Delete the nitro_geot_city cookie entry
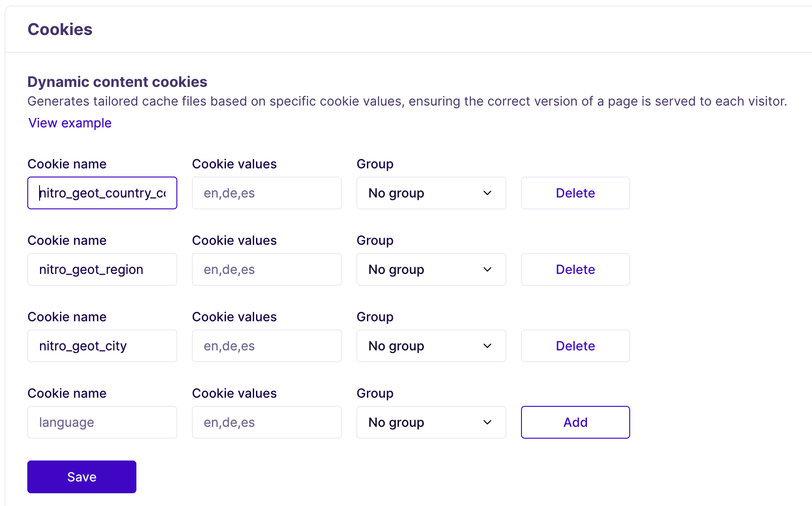Viewport: 812px width, 506px height. click(575, 346)
